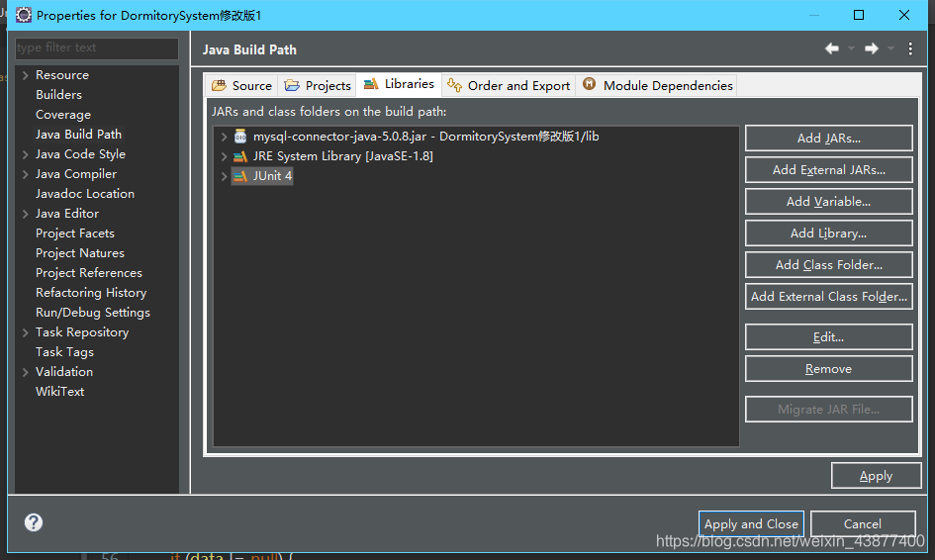Select Project Natures in the tree
The width and height of the screenshot is (935, 560).
coord(80,253)
